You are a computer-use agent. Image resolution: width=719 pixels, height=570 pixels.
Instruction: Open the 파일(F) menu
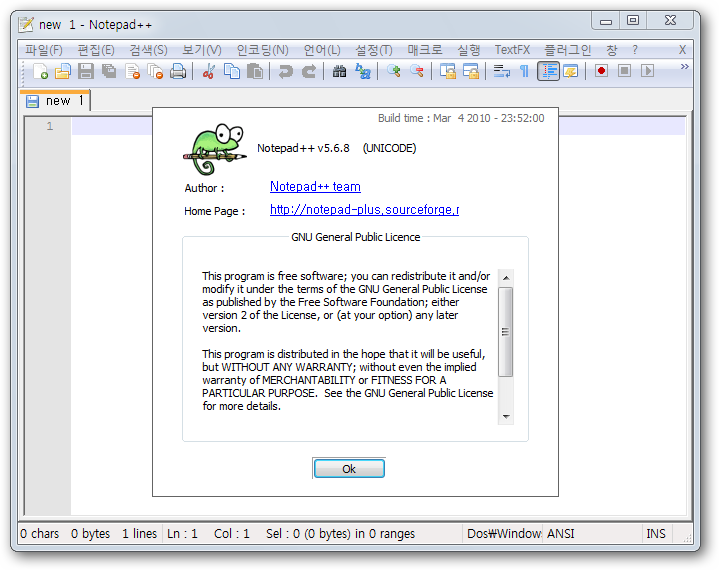pyautogui.click(x=44, y=50)
